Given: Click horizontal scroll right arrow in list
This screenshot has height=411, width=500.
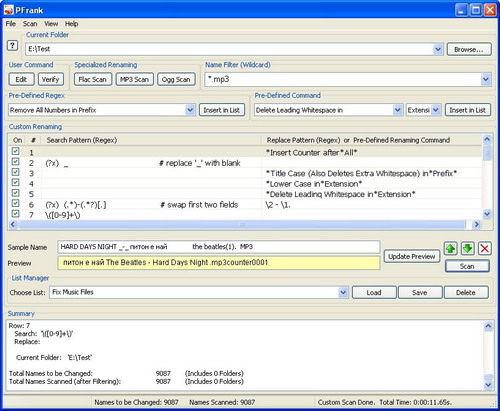Looking at the screenshot, I should [x=476, y=224].
